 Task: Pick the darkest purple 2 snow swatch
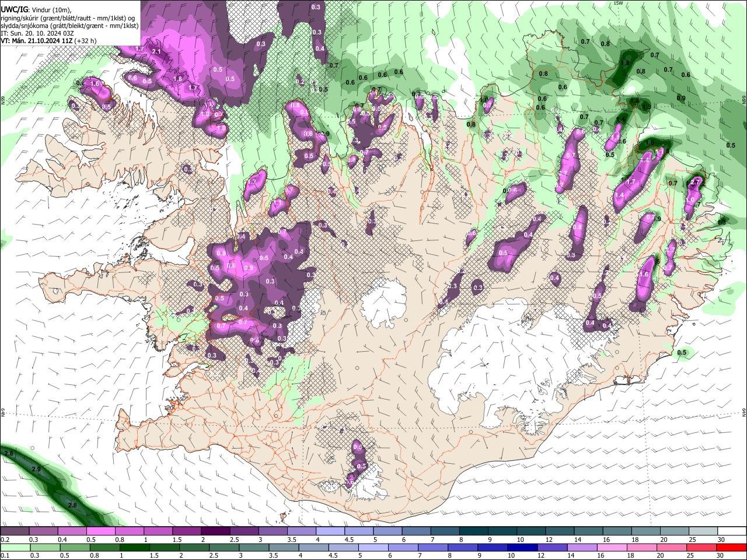click(x=215, y=531)
